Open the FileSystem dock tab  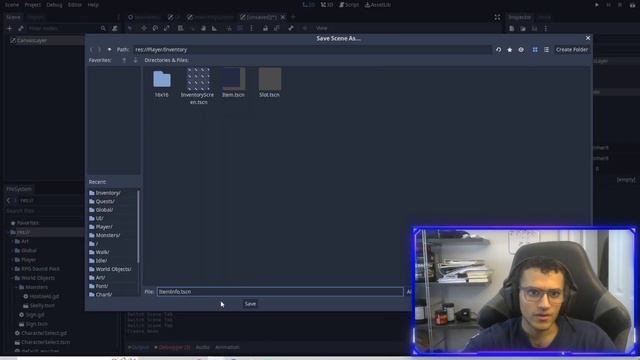tap(19, 189)
